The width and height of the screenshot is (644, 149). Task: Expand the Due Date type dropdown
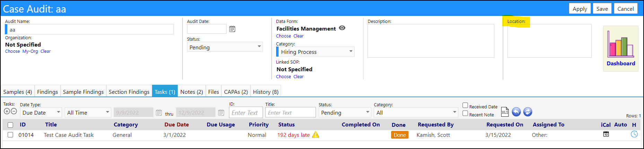[x=41, y=113]
